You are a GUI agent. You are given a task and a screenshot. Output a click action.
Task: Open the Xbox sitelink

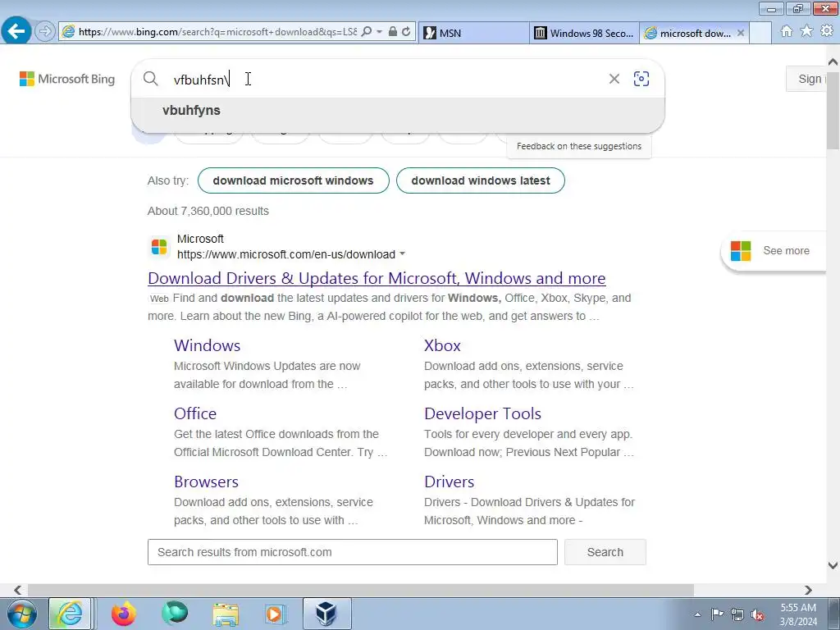click(442, 345)
